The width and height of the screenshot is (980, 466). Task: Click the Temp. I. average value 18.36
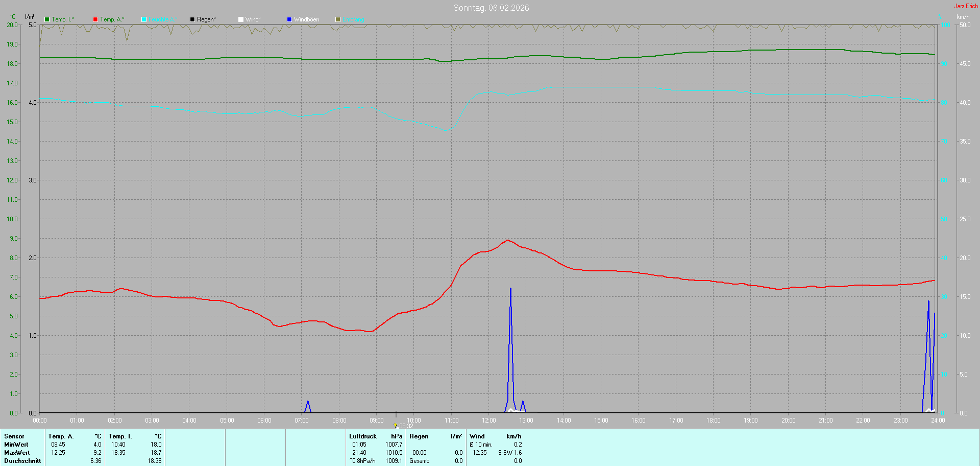pos(155,461)
